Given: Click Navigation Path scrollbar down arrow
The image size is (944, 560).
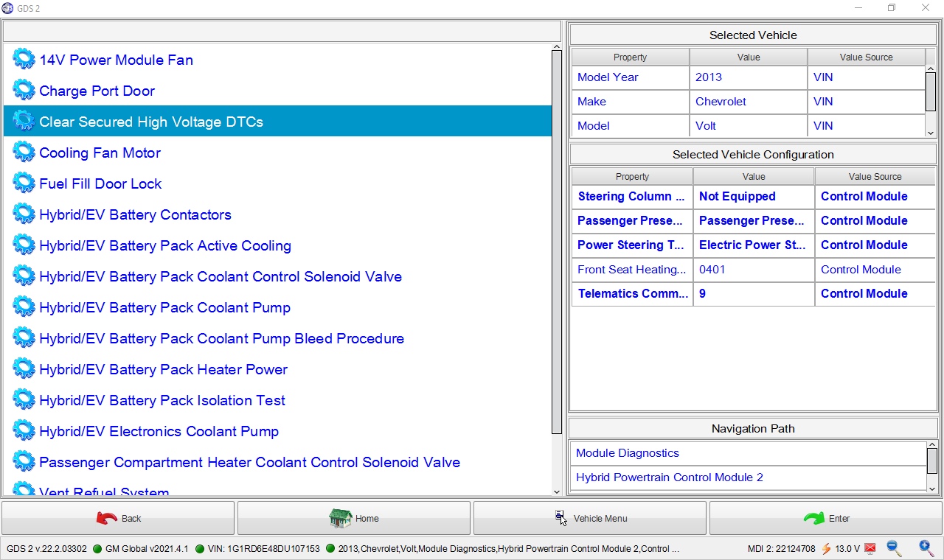Looking at the screenshot, I should [932, 488].
